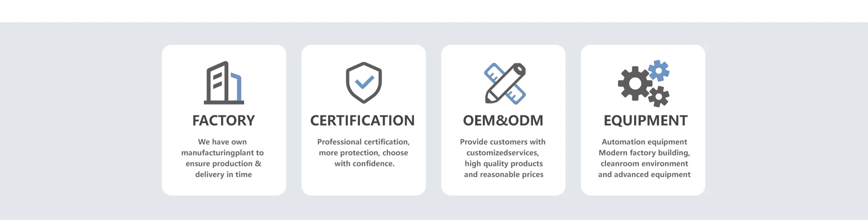The image size is (868, 224).
Task: Click the crossed pencil and ruler icon
Action: (505, 84)
